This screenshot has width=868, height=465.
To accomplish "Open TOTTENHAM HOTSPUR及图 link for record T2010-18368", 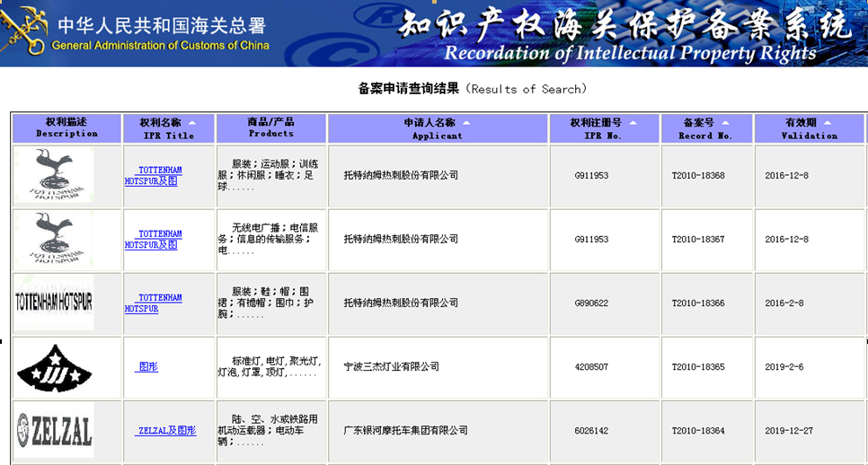I will [154, 175].
